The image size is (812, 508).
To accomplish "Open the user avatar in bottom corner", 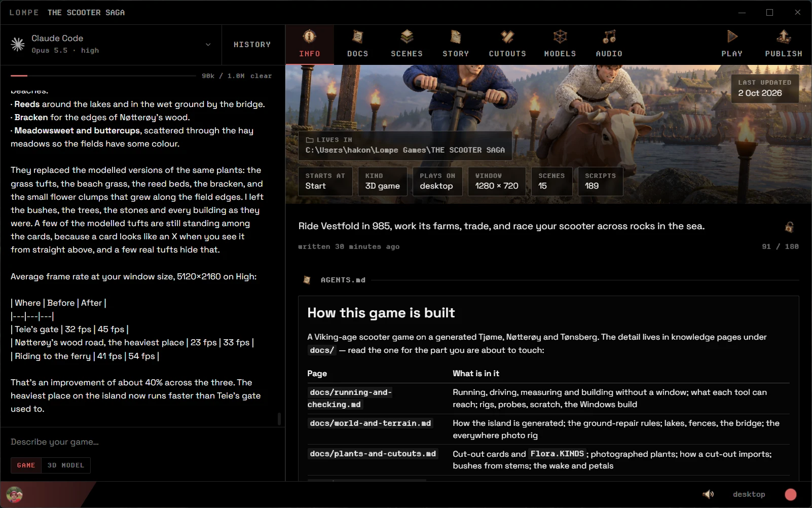I will tap(14, 494).
